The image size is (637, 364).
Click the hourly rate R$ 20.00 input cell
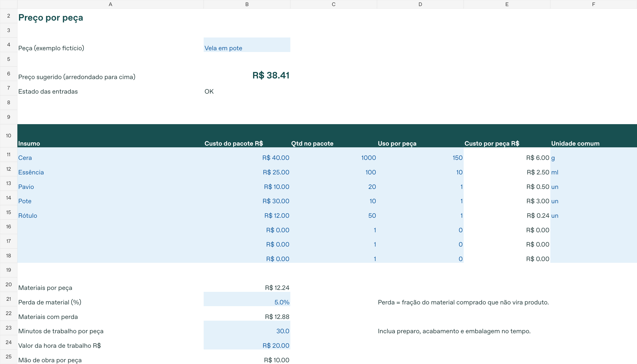click(x=247, y=342)
